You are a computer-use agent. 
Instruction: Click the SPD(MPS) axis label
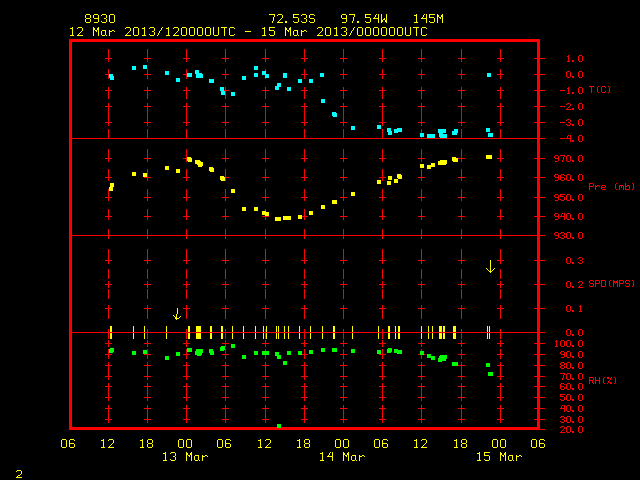tap(611, 283)
